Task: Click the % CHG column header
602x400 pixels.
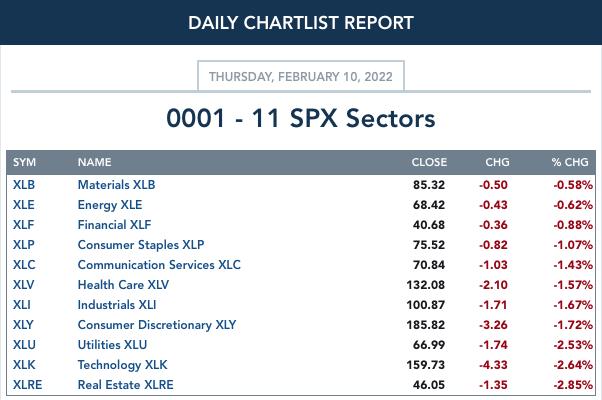Action: pyautogui.click(x=570, y=162)
